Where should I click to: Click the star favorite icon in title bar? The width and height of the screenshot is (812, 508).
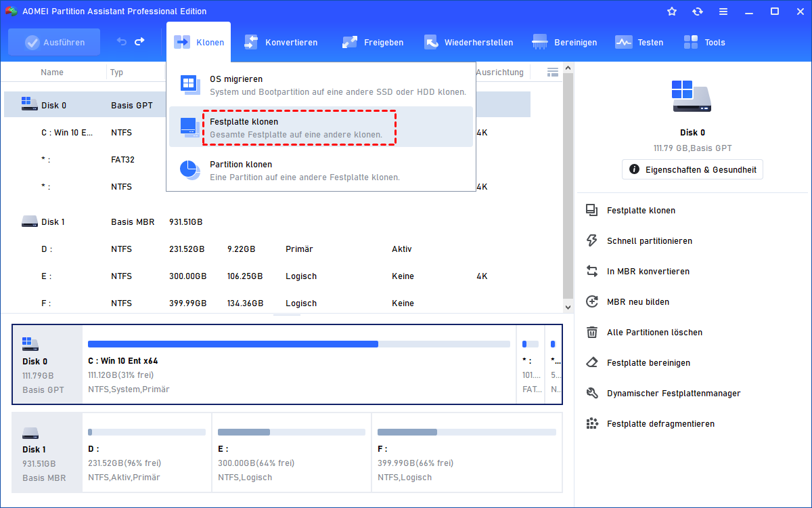tap(672, 12)
